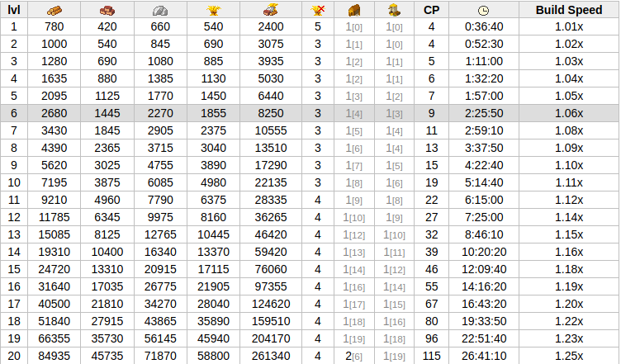Click the crop consumption crossed-wheat icon
Viewport: 621px width, 364px height.
click(318, 10)
